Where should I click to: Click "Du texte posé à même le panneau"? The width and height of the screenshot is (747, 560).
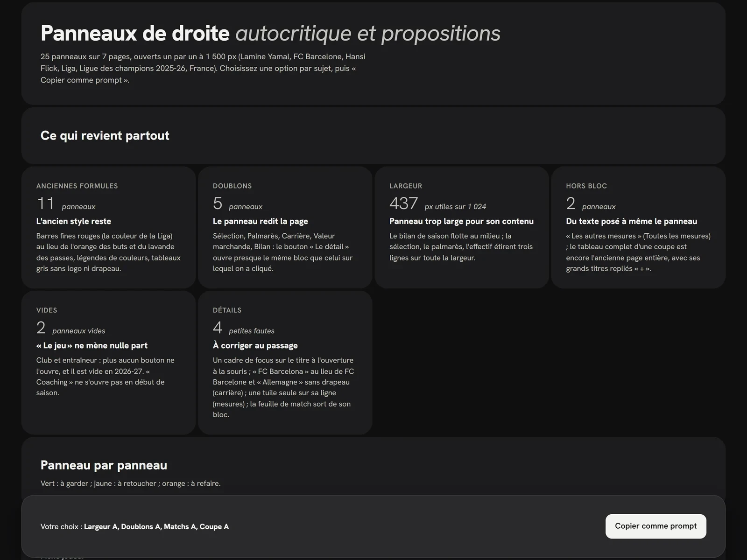632,221
